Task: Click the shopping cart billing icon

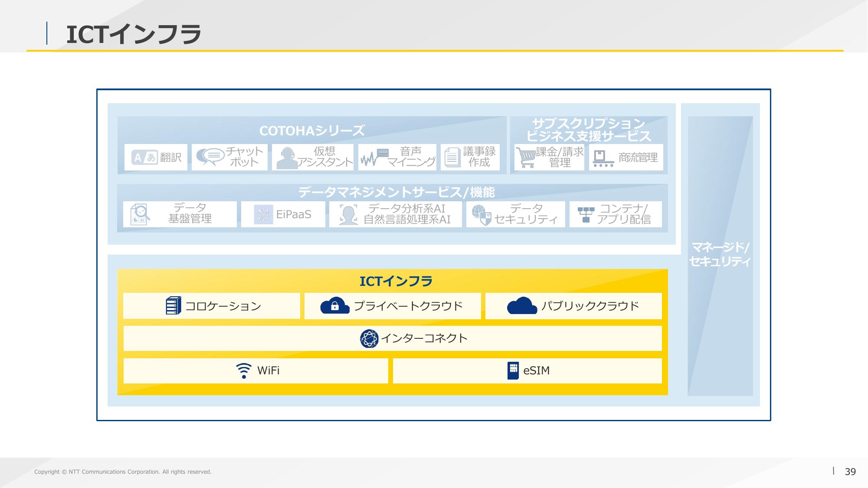Action: [x=526, y=157]
